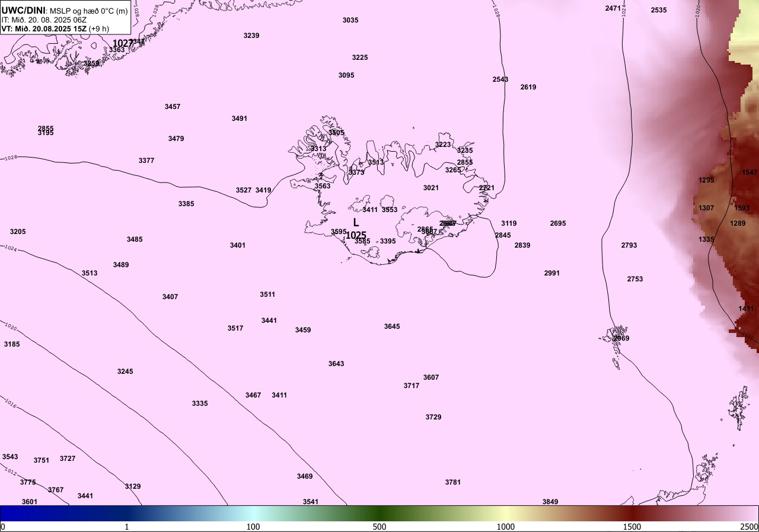The height and width of the screenshot is (532, 759).
Task: Select the 3553 label in Iceland
Action: click(390, 210)
